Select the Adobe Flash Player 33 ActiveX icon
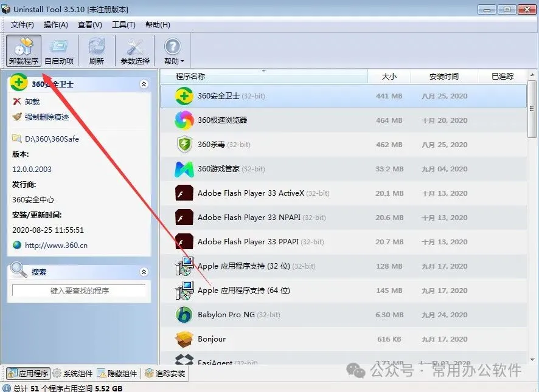Screen dimensions: 539x392 (x=184, y=193)
